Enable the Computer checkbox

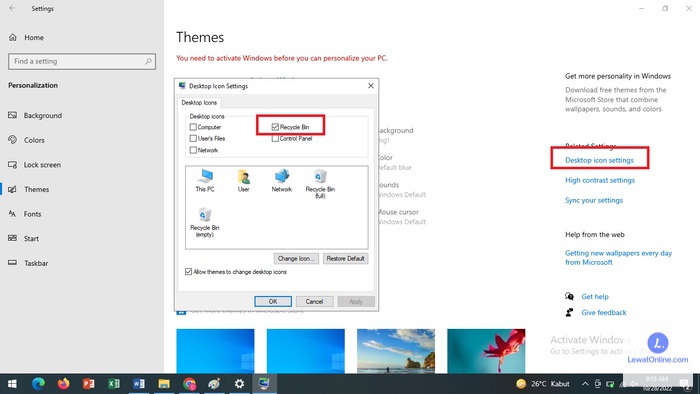tap(193, 127)
